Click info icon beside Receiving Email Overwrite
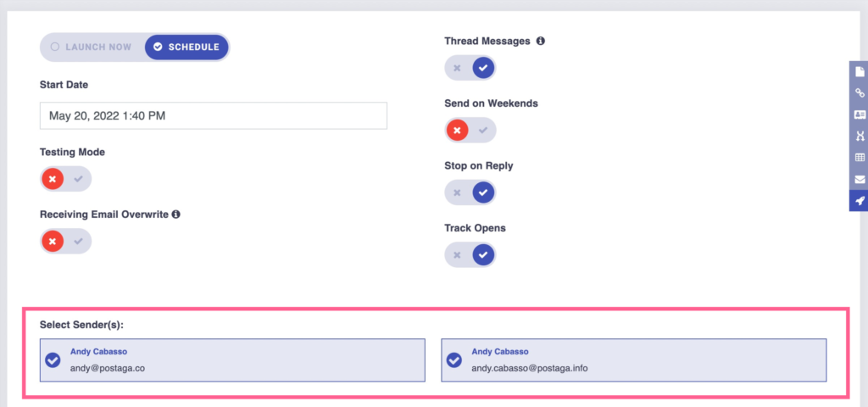Viewport: 868px width, 407px height. (x=176, y=215)
